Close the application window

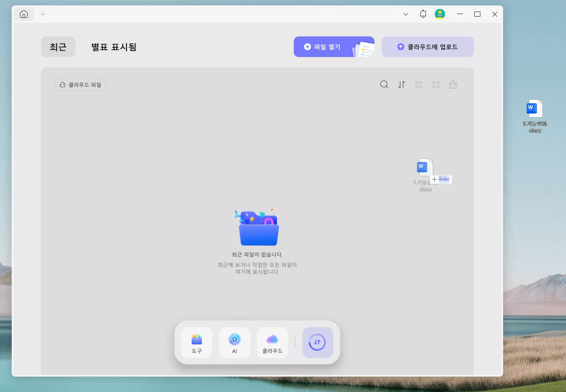(495, 14)
